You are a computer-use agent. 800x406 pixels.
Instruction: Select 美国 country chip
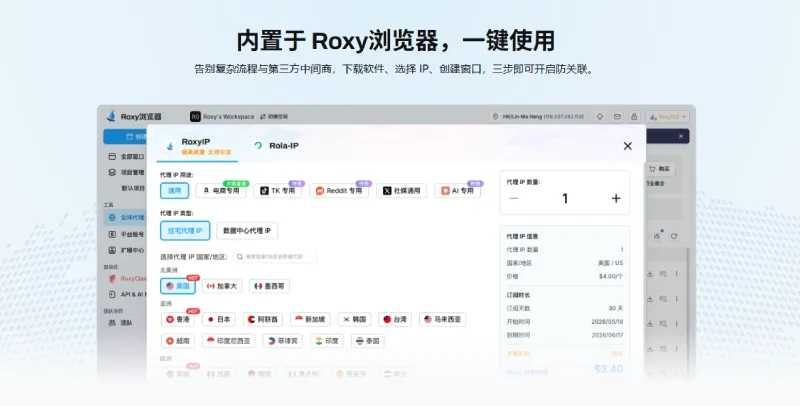(x=178, y=286)
